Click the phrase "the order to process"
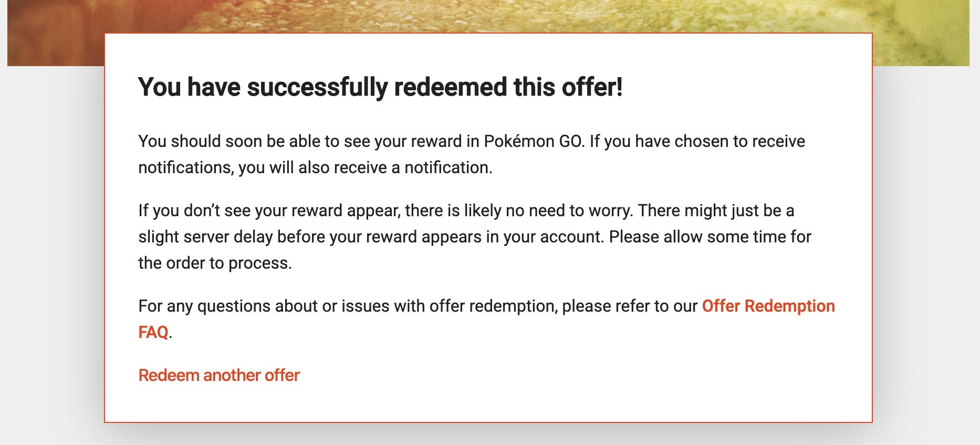 pyautogui.click(x=214, y=263)
